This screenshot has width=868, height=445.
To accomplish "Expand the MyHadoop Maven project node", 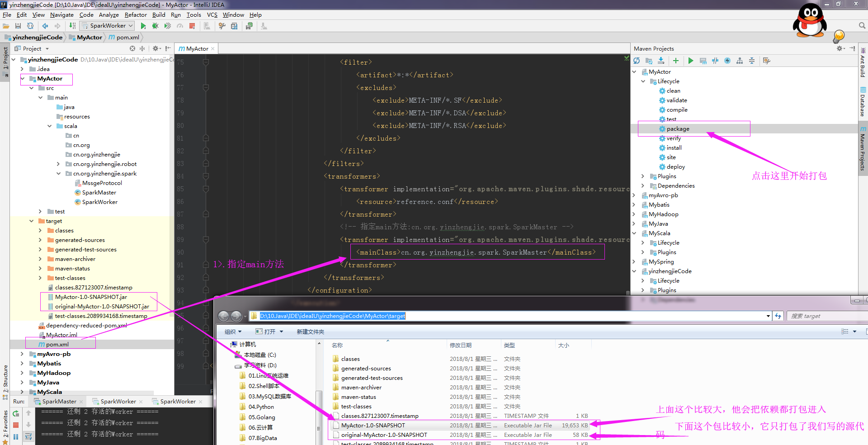I will tap(634, 214).
